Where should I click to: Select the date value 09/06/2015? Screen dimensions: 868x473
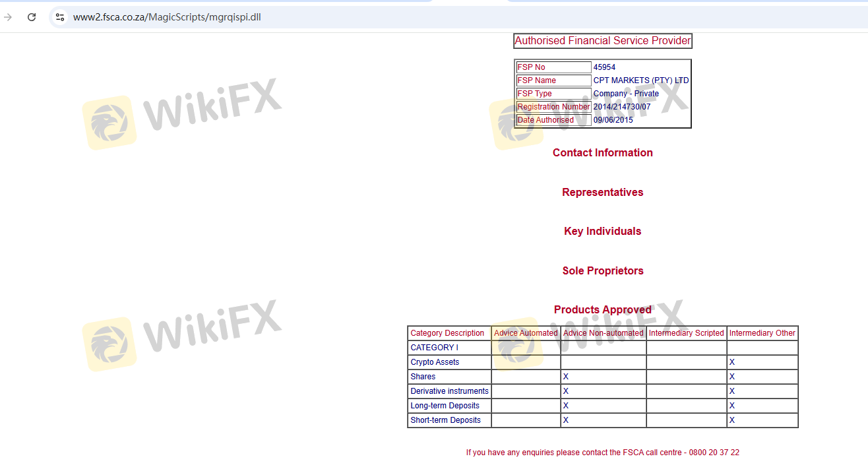point(613,120)
